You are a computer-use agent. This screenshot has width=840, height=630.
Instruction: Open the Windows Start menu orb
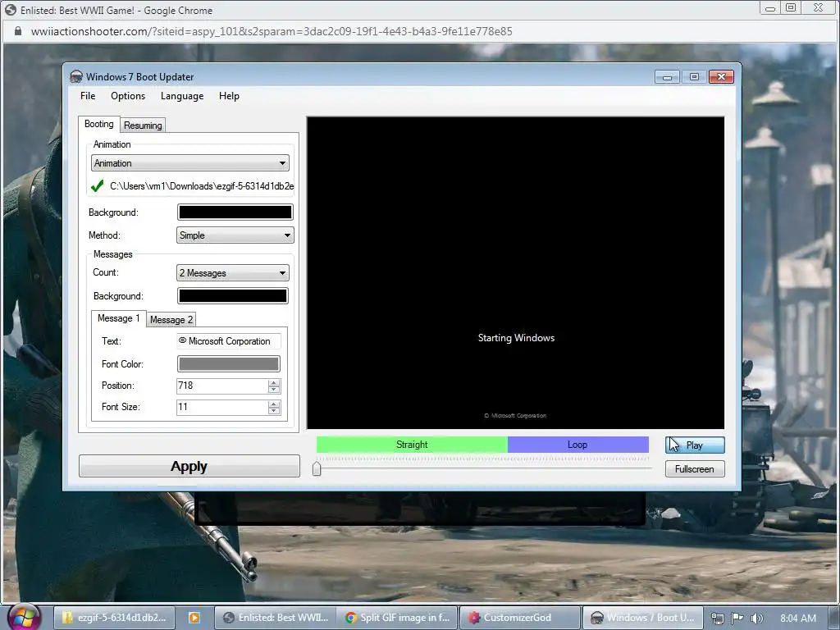pyautogui.click(x=24, y=617)
